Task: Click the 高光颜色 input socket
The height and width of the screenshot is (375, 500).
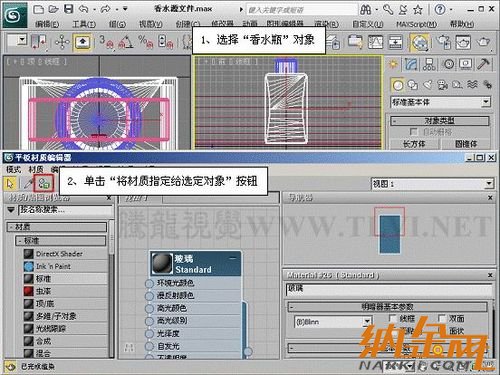Action: (149, 308)
